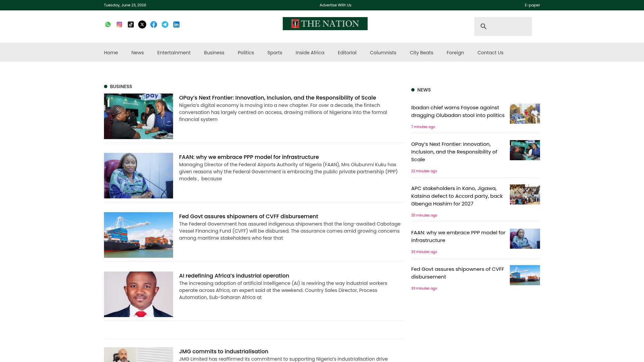Image resolution: width=644 pixels, height=362 pixels.
Task: Open City Beats section
Action: point(421,53)
